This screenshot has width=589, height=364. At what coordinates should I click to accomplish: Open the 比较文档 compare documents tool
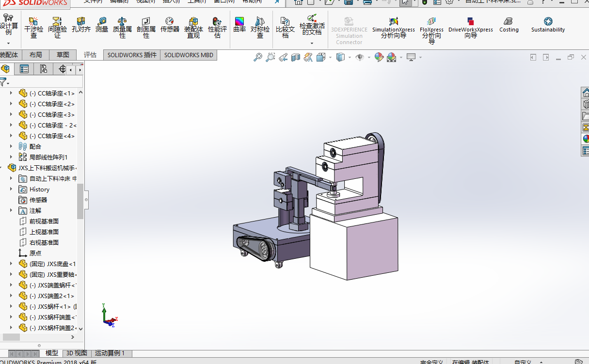285,28
